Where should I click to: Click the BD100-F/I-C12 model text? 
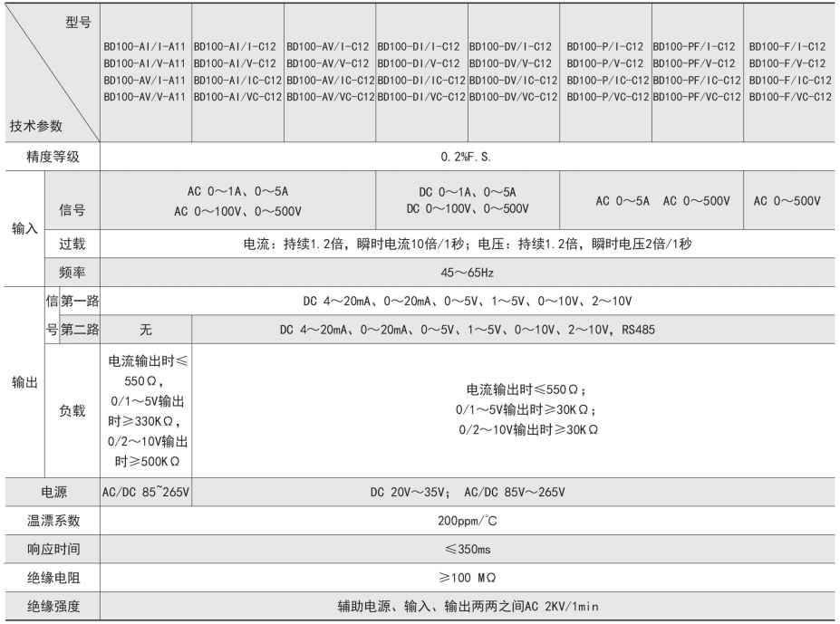pyautogui.click(x=787, y=46)
